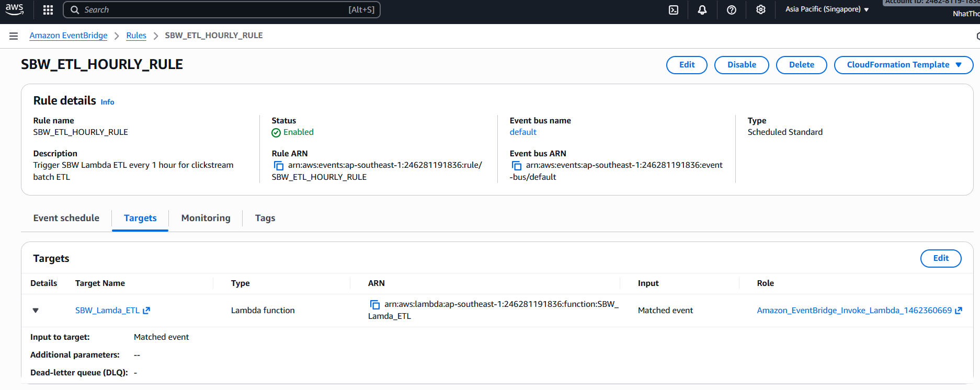Screen dimensions: 980x390
Task: Open the help question mark icon
Action: 732,10
